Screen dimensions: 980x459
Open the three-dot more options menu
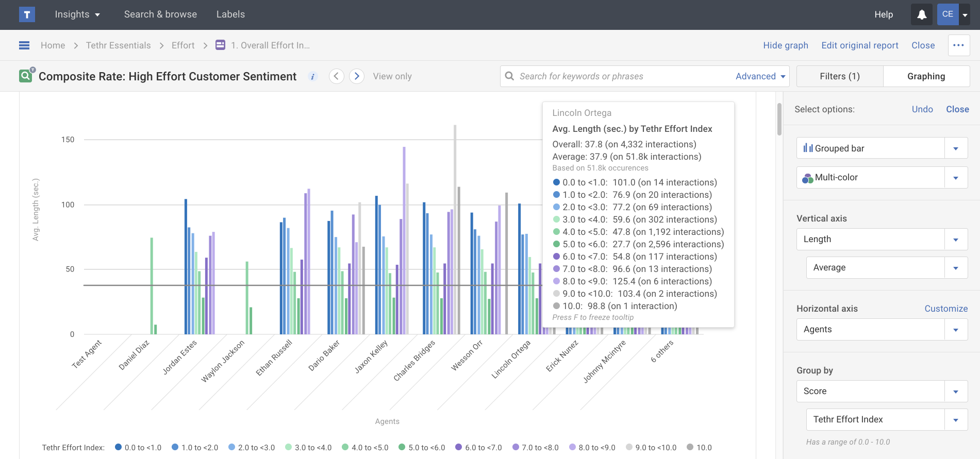[x=958, y=45]
